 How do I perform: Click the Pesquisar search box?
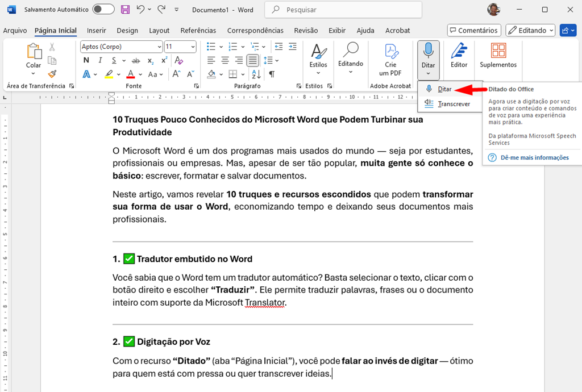click(343, 10)
